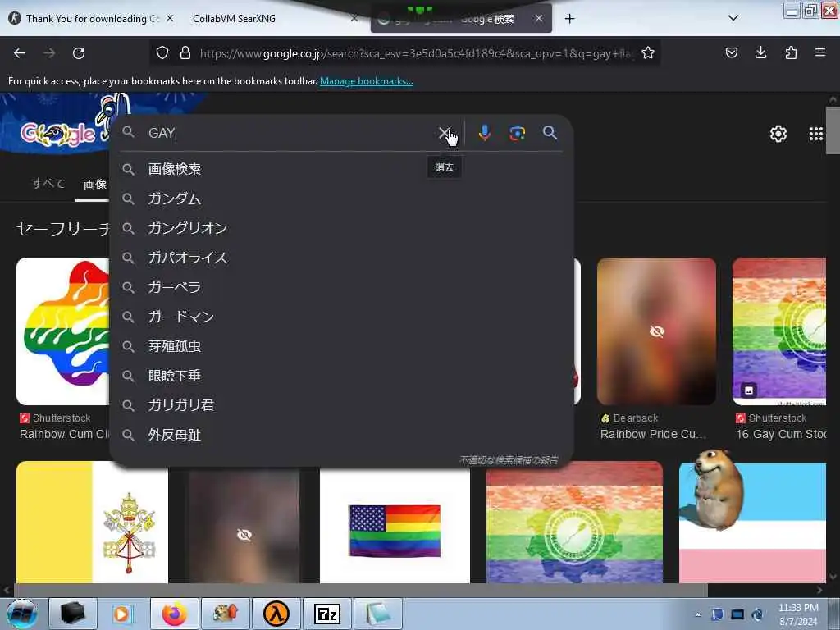This screenshot has width=840, height=630.
Task: Click the horizontal page scrollbar
Action: click(360, 590)
